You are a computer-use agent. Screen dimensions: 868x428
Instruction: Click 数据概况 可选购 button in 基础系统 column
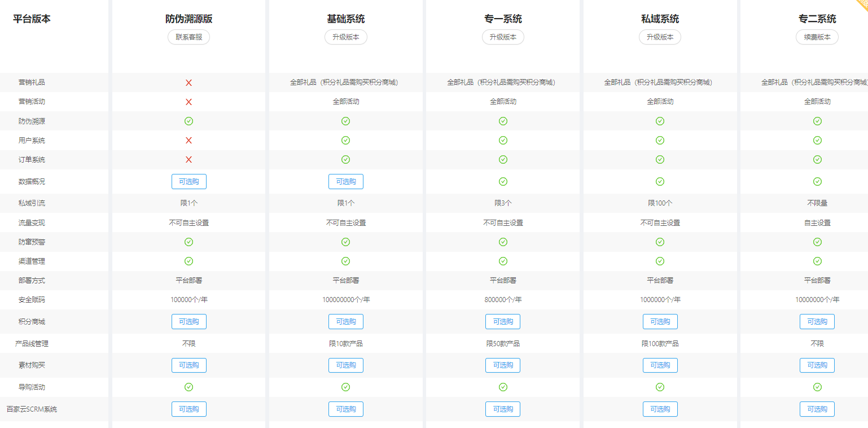tap(346, 181)
